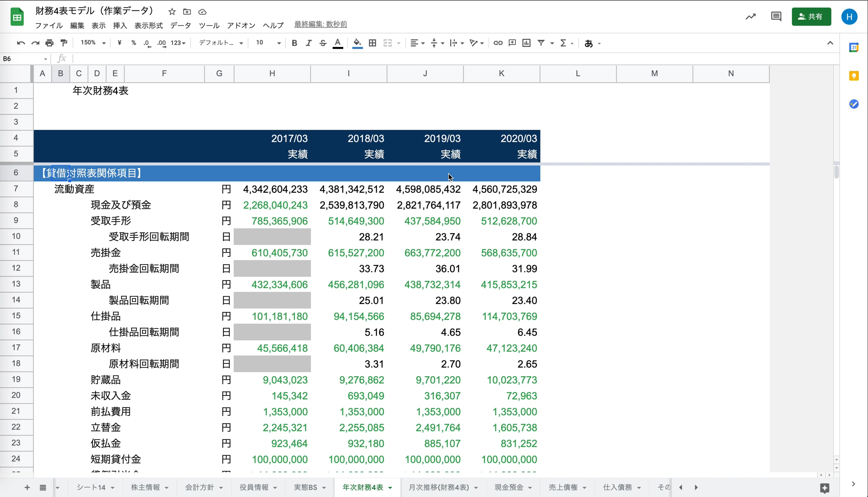Open the 最終編集: 数秒前 link
The image size is (868, 497).
(320, 25)
